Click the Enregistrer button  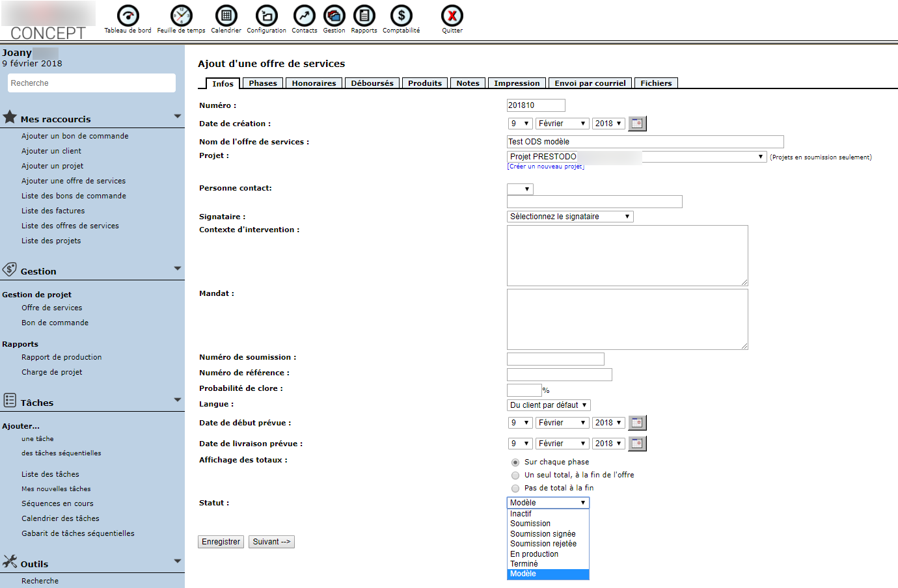click(221, 542)
